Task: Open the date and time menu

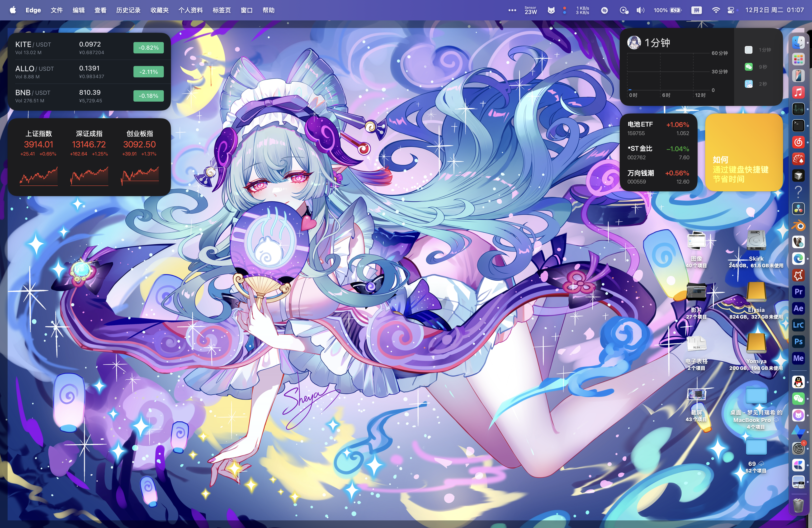Action: point(774,10)
